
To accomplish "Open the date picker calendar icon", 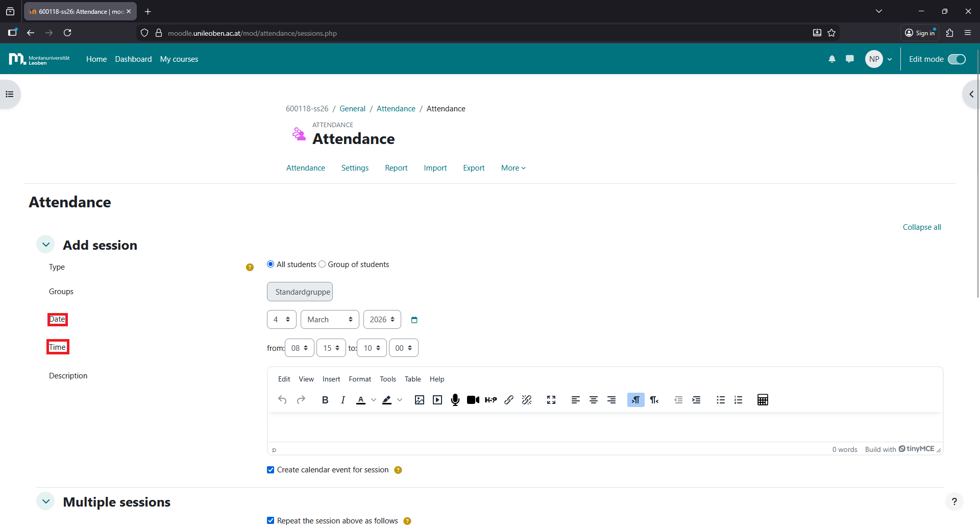I will click(414, 320).
